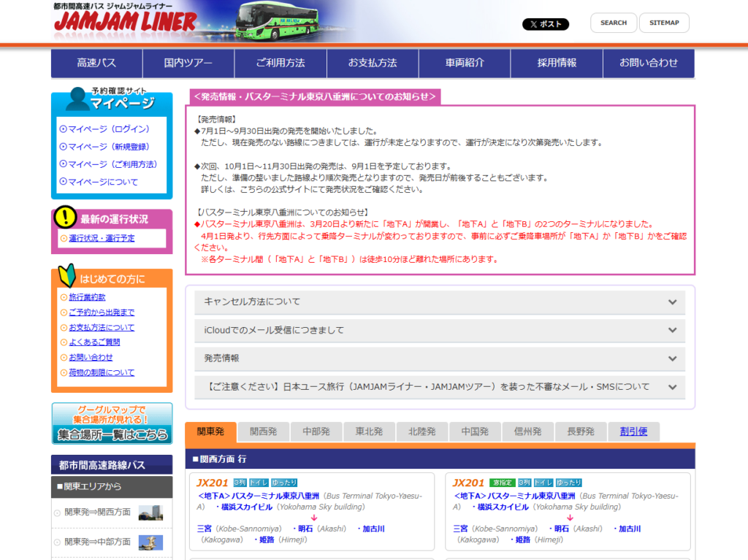This screenshot has width=748, height=560.
Task: Click ゆったり badge on right JX201 card
Action: [568, 483]
